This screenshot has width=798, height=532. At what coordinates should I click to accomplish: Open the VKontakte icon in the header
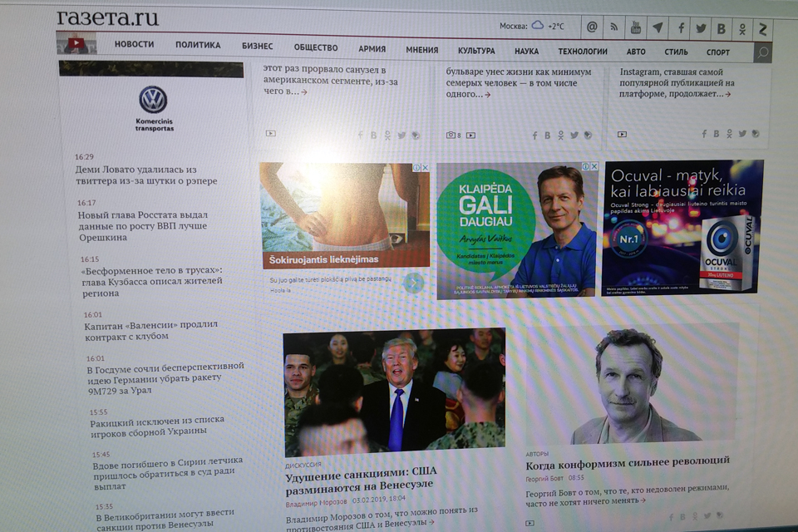point(722,29)
